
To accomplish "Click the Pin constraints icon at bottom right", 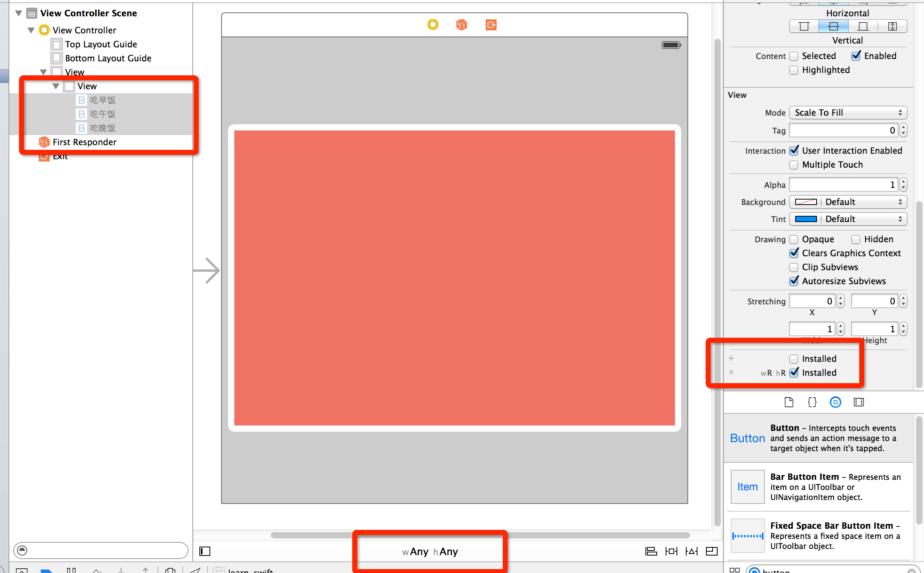I will pos(671,551).
